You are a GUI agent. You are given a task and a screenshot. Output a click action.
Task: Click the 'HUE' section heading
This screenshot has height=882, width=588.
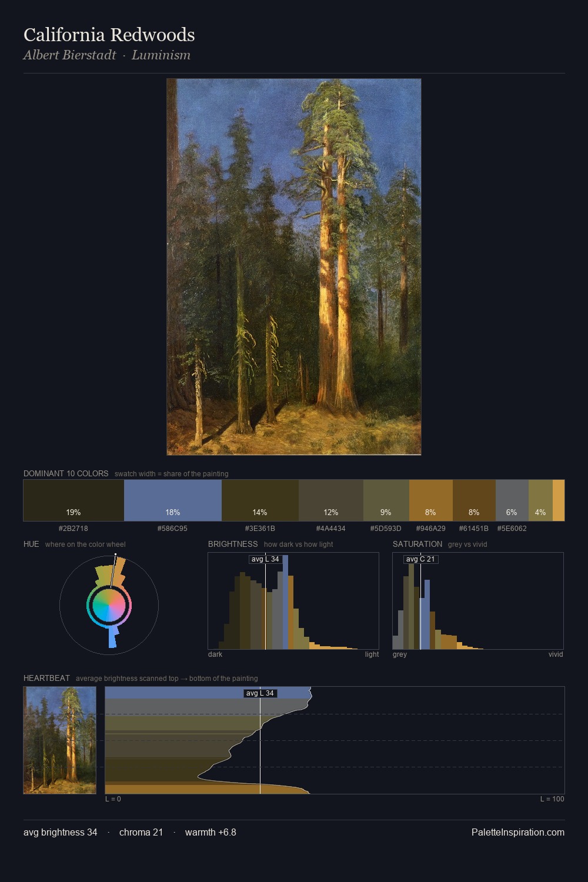[x=31, y=544]
